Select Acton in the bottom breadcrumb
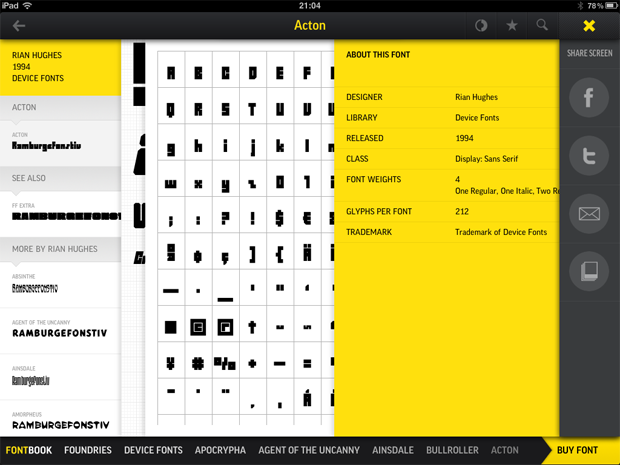 click(505, 450)
